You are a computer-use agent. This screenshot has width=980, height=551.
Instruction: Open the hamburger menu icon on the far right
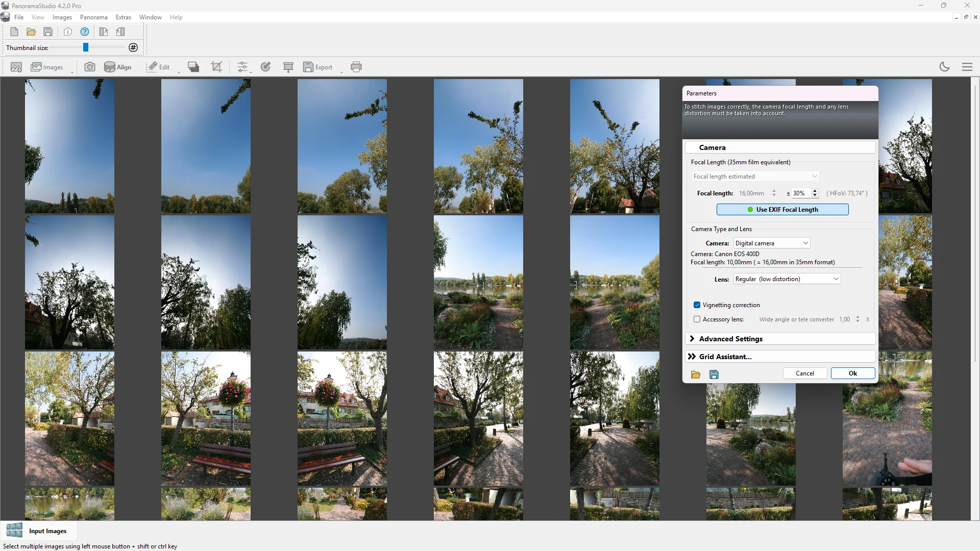click(x=967, y=67)
